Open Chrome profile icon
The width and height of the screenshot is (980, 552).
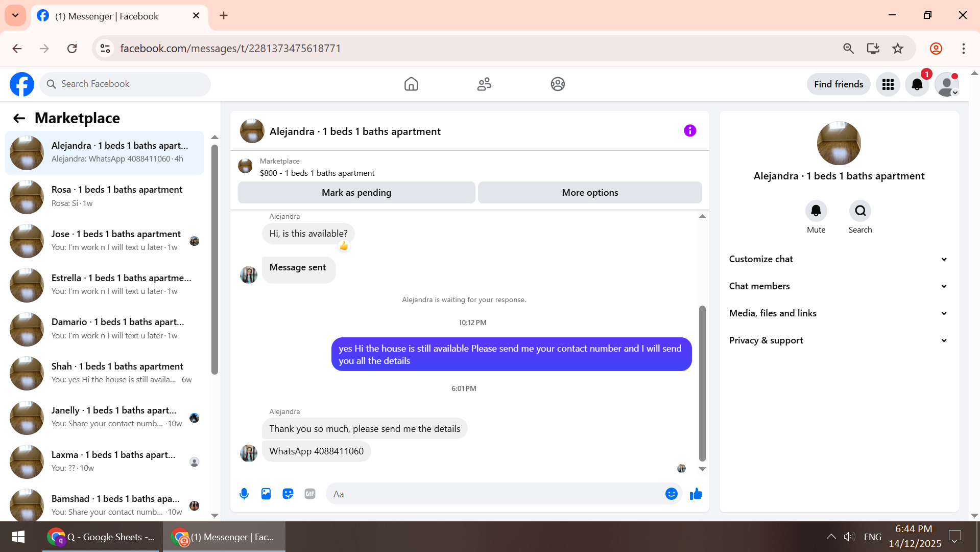pos(936,49)
